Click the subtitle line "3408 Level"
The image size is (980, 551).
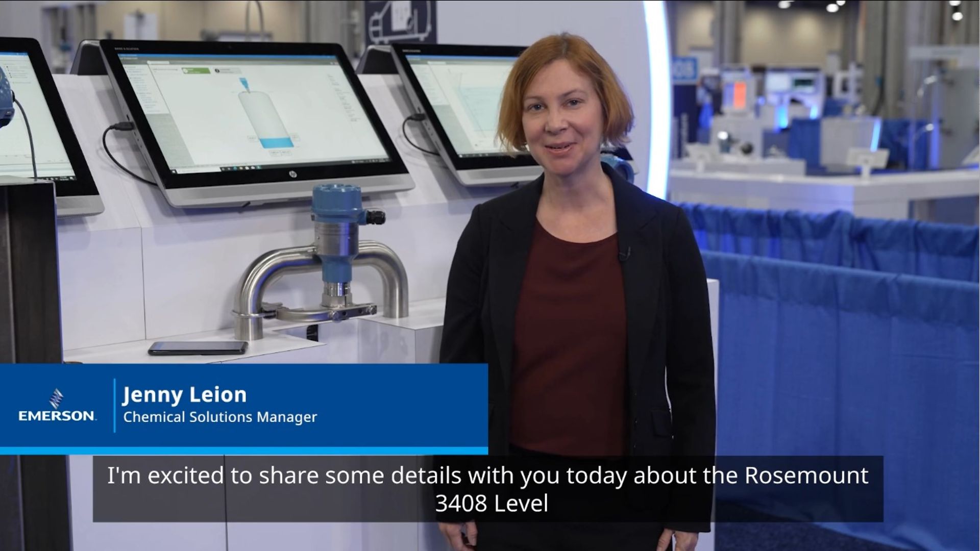(491, 504)
